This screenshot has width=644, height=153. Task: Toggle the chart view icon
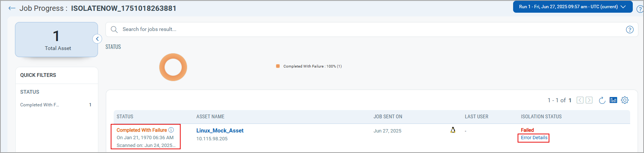pos(613,100)
